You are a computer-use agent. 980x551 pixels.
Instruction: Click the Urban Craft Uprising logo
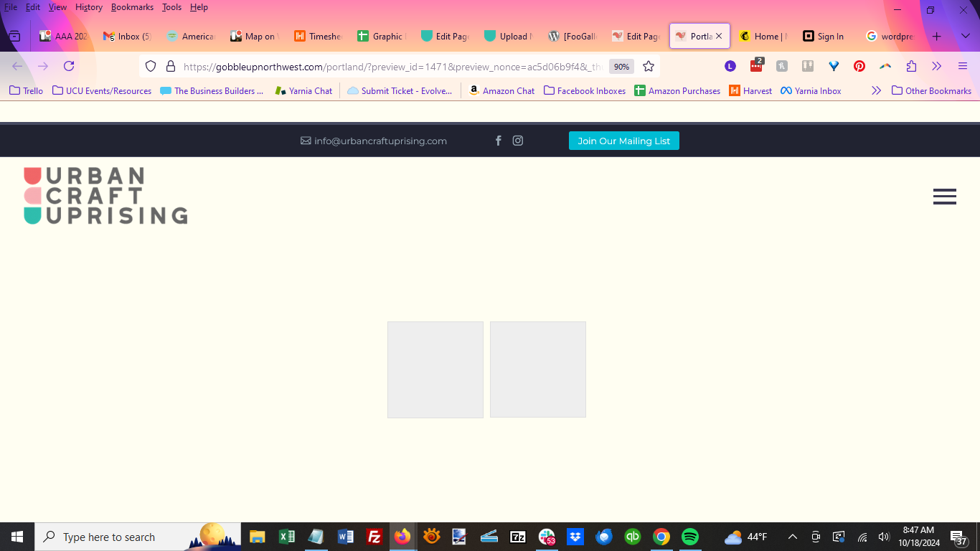pyautogui.click(x=105, y=196)
